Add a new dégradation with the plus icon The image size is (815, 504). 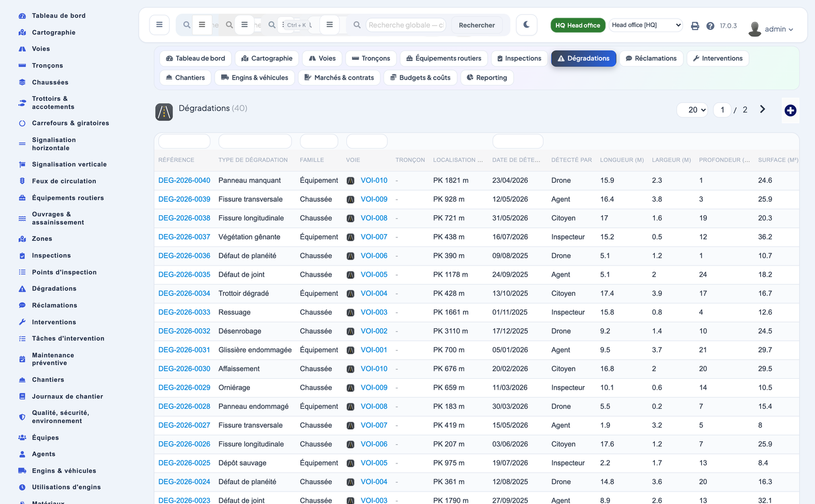pyautogui.click(x=790, y=110)
